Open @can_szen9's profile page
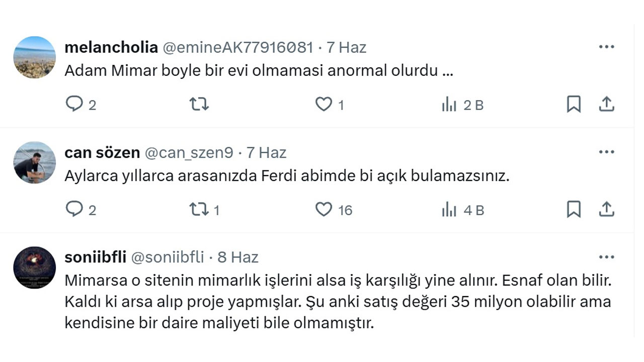 pyautogui.click(x=189, y=152)
